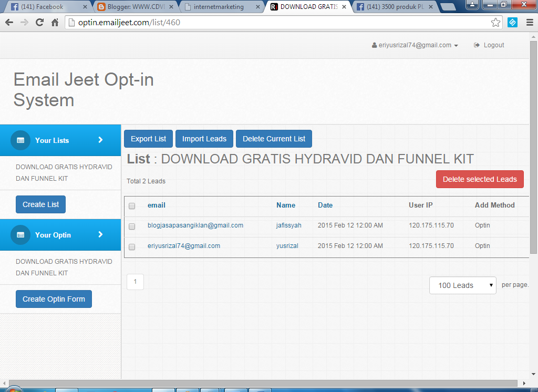
Task: Click the Your Optin panel icon
Action: click(x=20, y=235)
